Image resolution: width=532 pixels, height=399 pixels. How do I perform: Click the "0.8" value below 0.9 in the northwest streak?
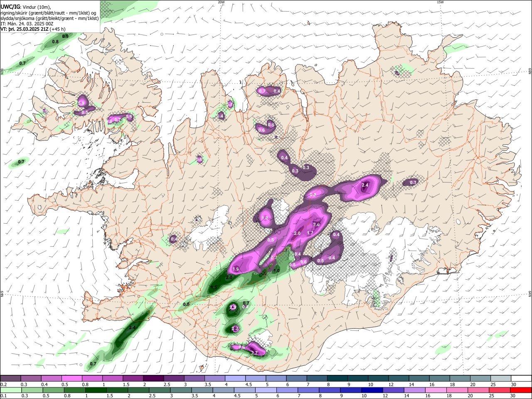click(55, 42)
